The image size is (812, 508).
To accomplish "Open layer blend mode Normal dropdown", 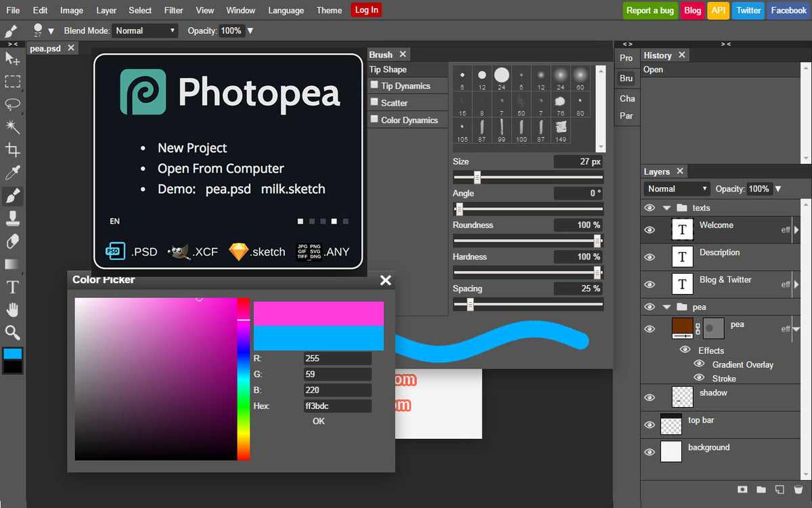I will [677, 189].
